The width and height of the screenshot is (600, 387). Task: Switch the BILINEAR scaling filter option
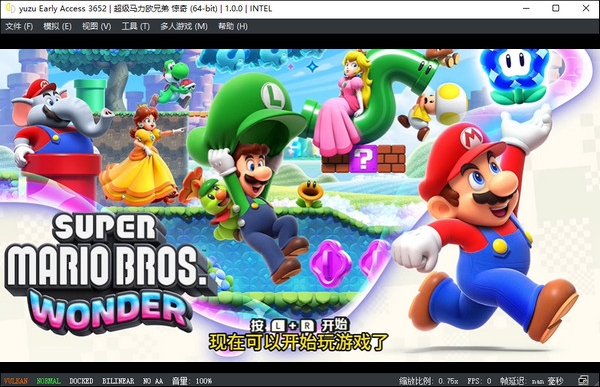pos(118,381)
